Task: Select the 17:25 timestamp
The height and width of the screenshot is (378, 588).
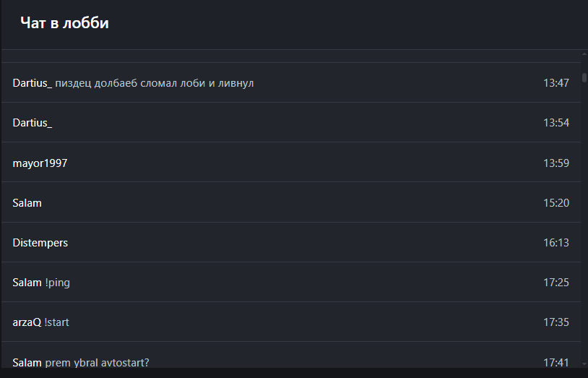Action: click(x=556, y=283)
